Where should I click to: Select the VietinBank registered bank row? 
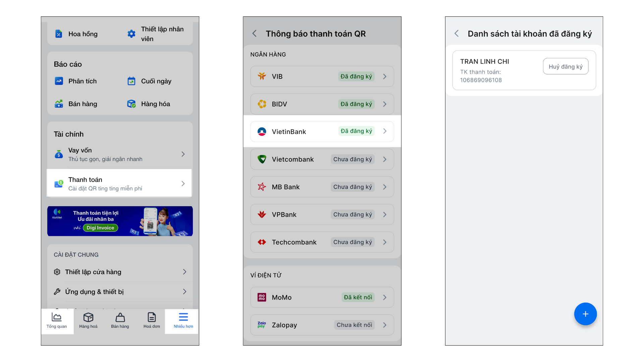(322, 131)
